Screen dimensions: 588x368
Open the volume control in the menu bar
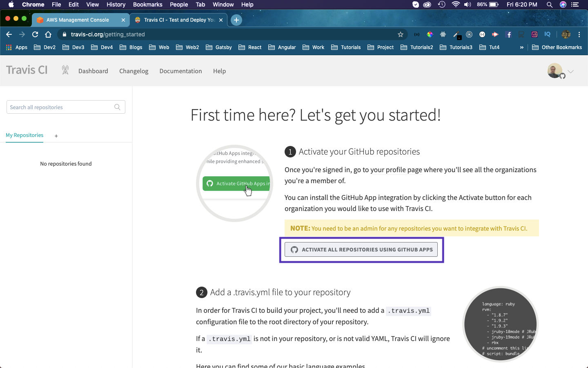click(x=468, y=4)
